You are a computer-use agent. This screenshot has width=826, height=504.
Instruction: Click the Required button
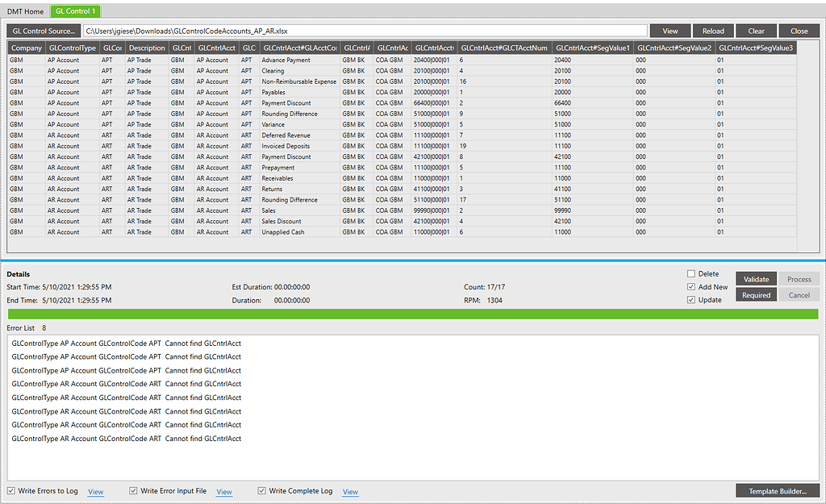point(756,294)
